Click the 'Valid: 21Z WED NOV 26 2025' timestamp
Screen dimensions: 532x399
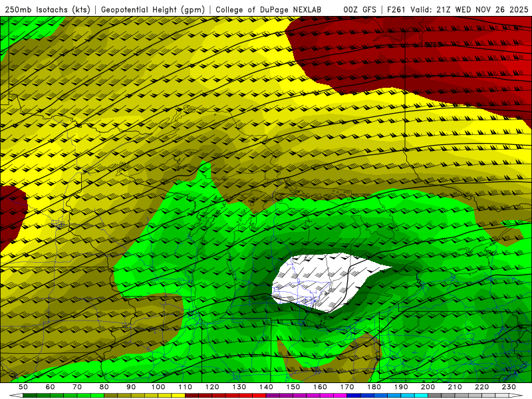[469, 10]
